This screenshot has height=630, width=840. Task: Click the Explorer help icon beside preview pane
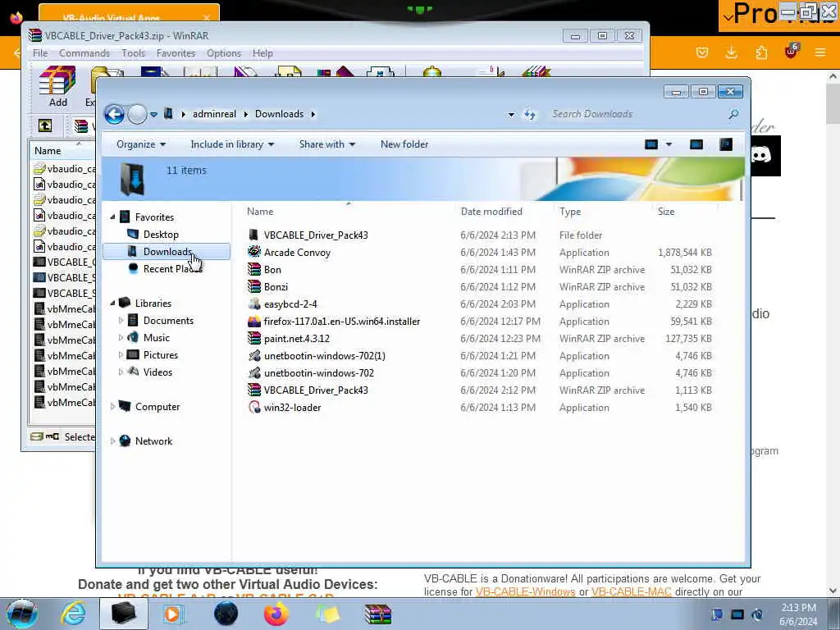click(x=726, y=144)
